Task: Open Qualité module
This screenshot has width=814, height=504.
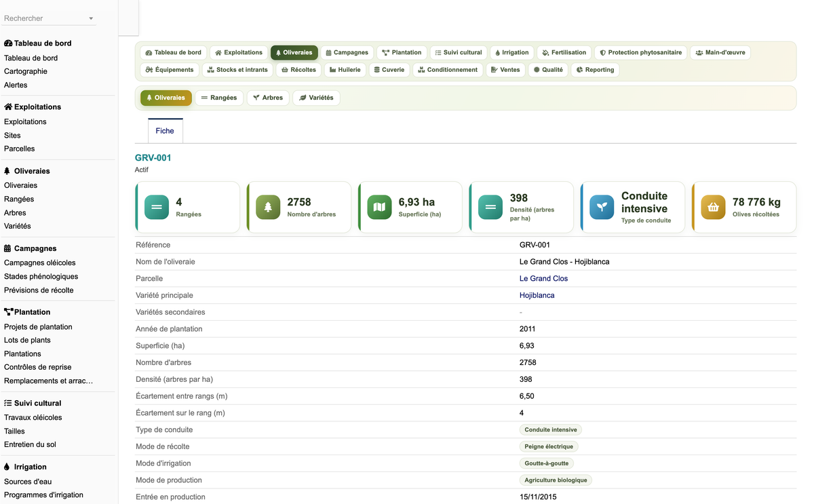Action: coord(548,70)
